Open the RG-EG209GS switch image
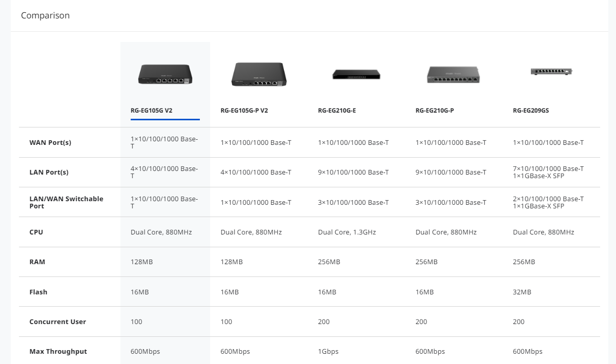The image size is (616, 364). (551, 72)
